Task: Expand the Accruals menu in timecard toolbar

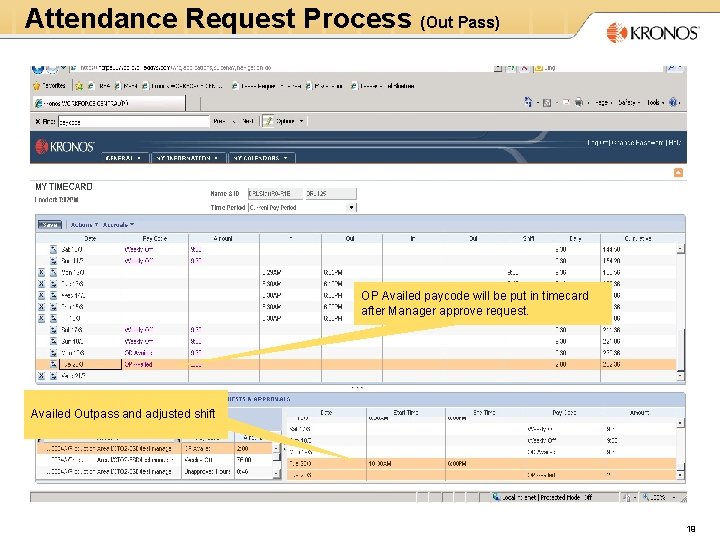Action: pos(118,225)
